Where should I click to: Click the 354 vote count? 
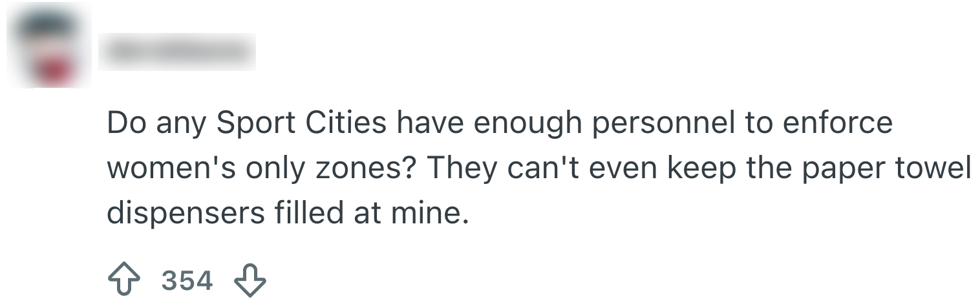point(187,281)
